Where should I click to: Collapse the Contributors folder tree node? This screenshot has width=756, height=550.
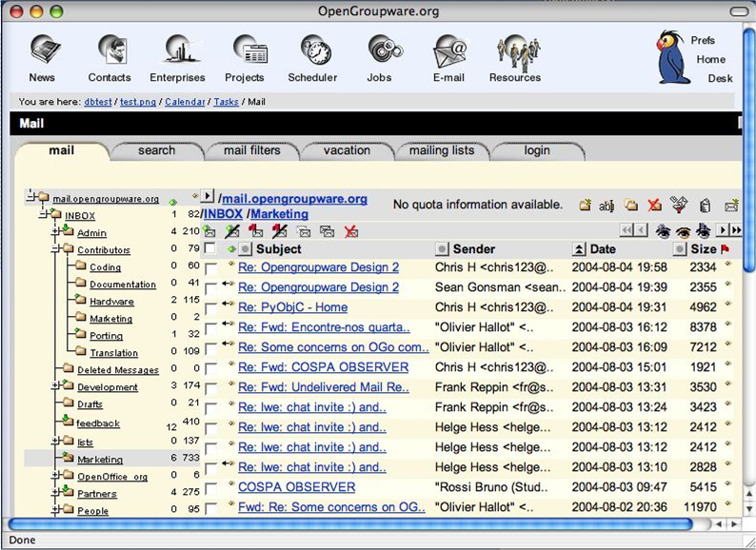tap(55, 249)
